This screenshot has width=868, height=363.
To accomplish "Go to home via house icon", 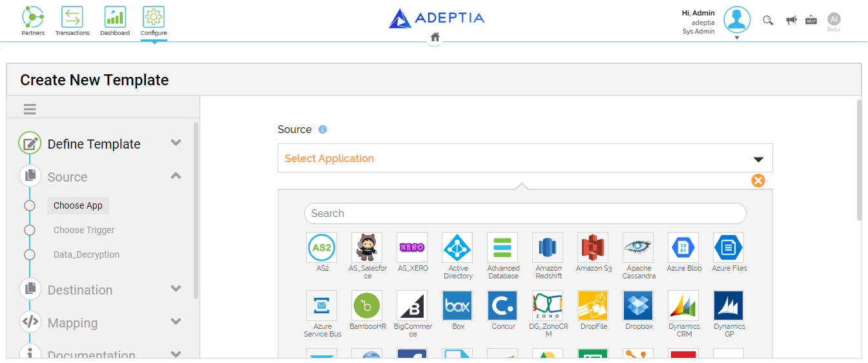I will tap(435, 37).
